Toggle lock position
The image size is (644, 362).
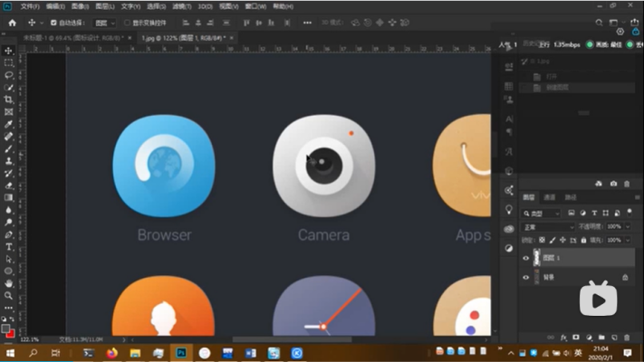click(562, 240)
